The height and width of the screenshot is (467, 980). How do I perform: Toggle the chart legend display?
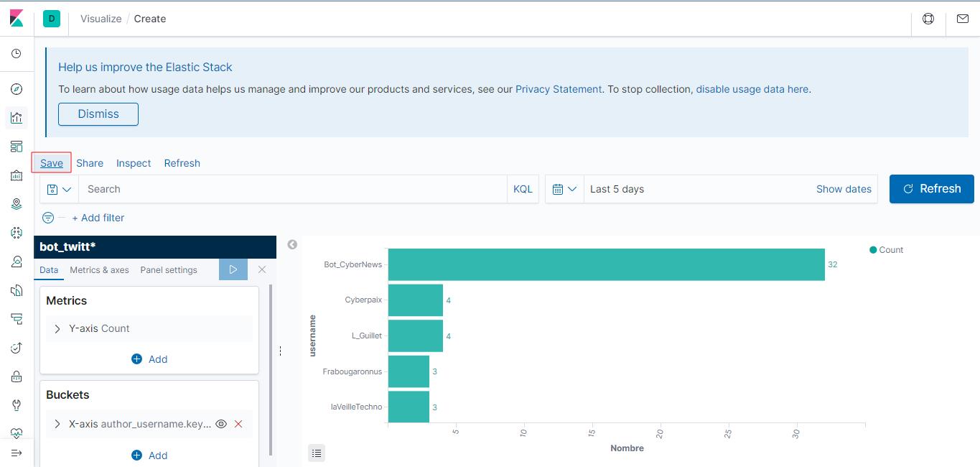point(317,453)
